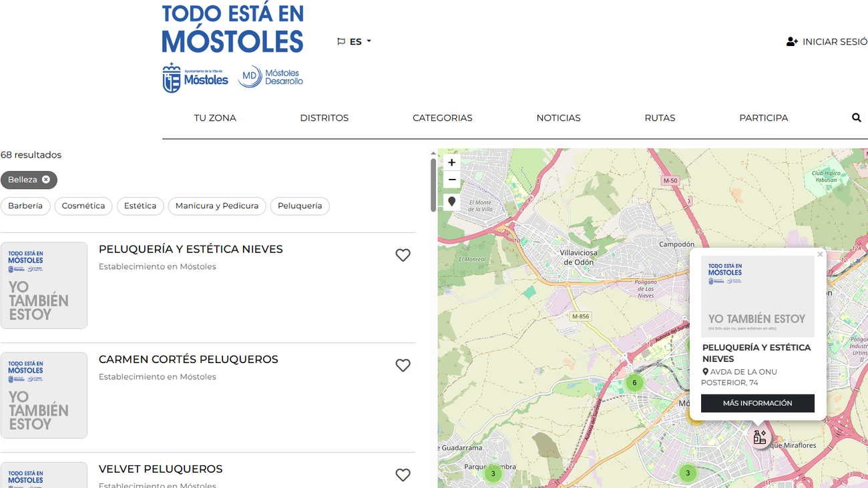868x488 pixels.
Task: Click the flag icon next to ES
Action: click(x=341, y=41)
